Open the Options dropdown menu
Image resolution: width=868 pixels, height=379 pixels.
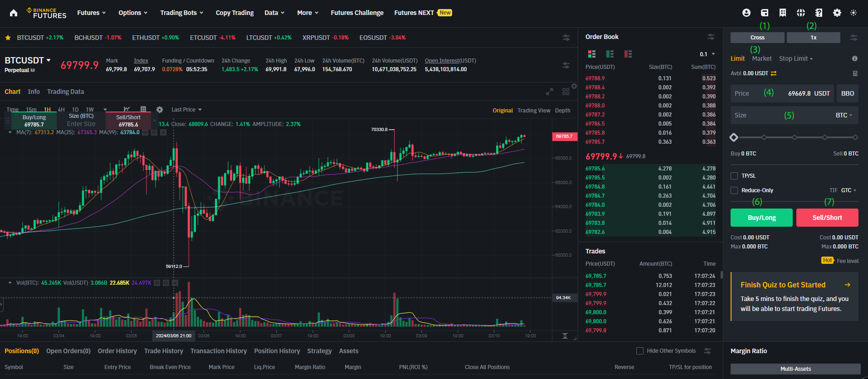click(x=133, y=13)
